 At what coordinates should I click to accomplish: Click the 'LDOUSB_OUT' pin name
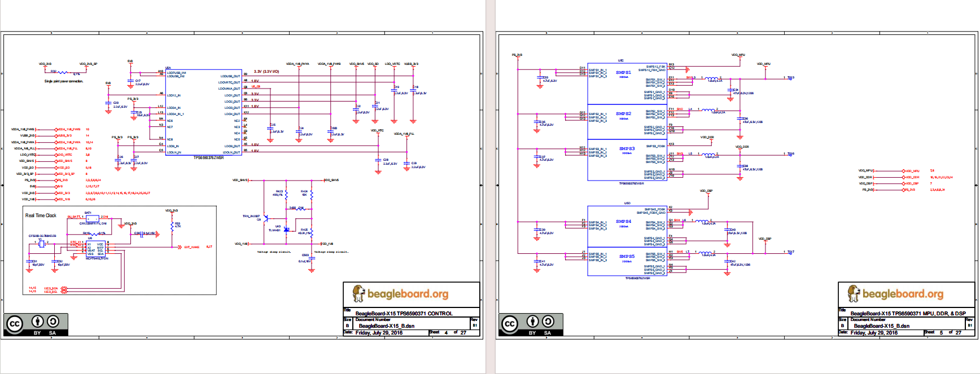click(x=230, y=76)
